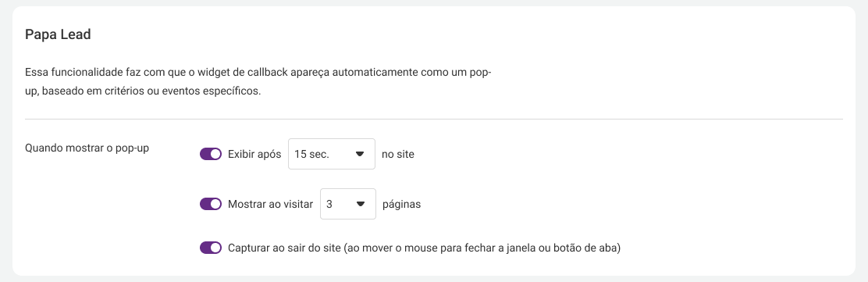Select the 'Papa Lead' section heading
868x282 pixels.
point(58,34)
